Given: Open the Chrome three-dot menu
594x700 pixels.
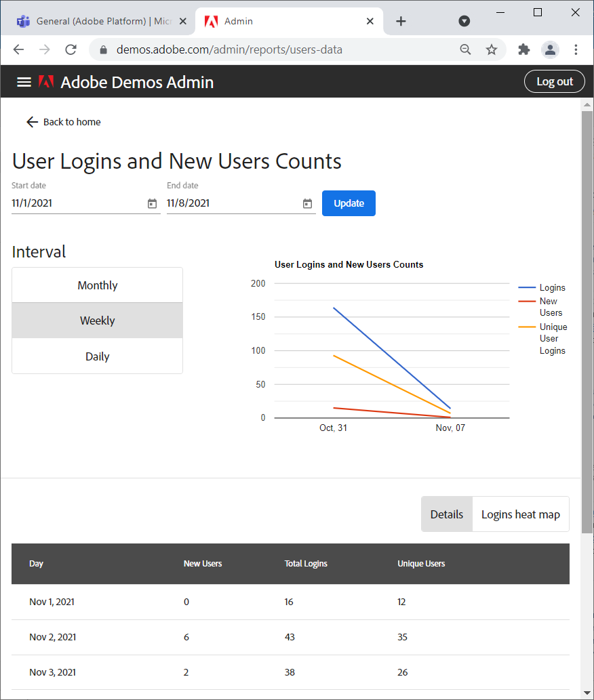Looking at the screenshot, I should (x=576, y=49).
